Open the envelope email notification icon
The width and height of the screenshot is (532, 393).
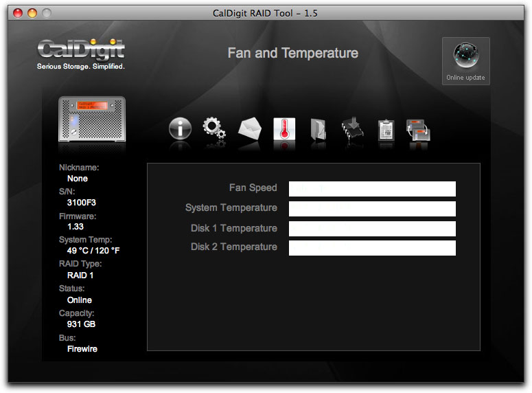coord(250,128)
